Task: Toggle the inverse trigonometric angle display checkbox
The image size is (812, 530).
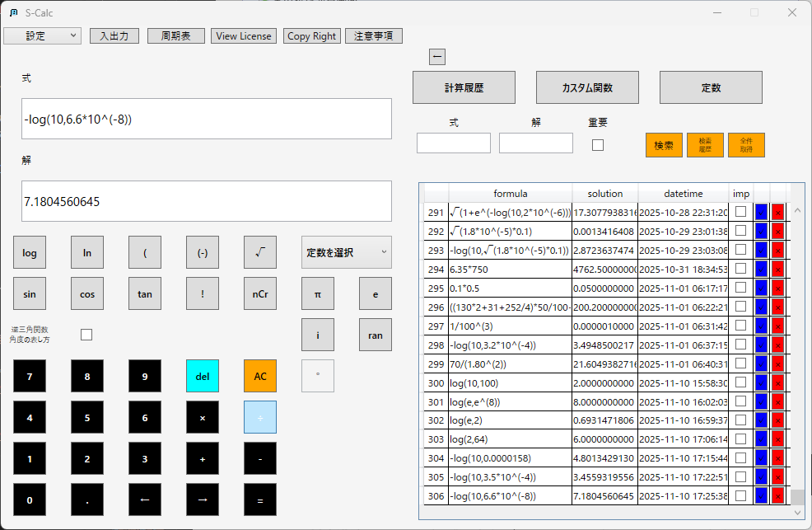Action: [86, 334]
